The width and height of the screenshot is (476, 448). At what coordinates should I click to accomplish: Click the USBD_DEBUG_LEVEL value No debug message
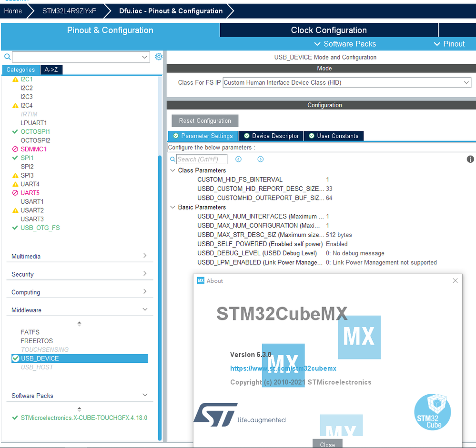[x=355, y=253]
